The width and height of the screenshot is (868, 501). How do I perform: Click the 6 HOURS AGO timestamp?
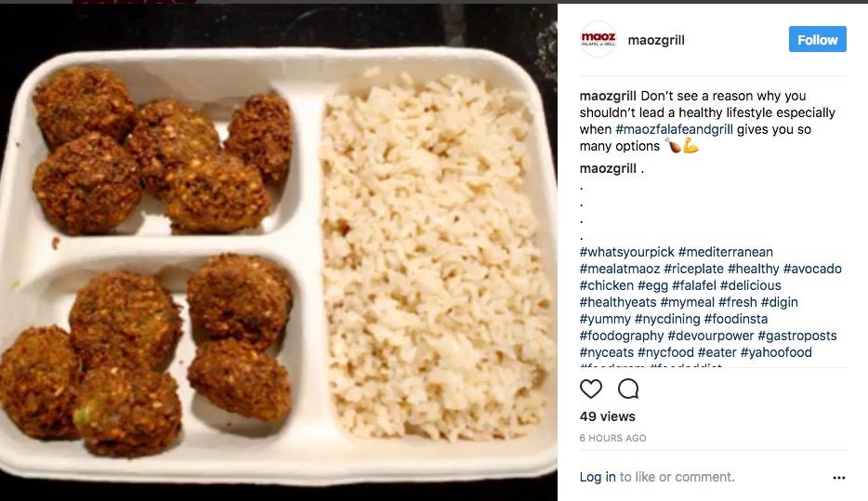pyautogui.click(x=612, y=438)
